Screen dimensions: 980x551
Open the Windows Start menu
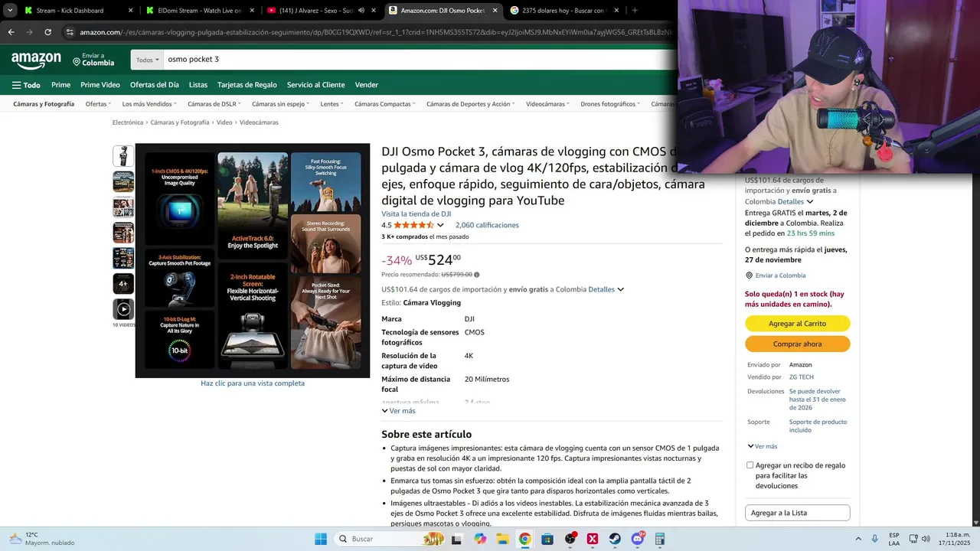point(320,539)
